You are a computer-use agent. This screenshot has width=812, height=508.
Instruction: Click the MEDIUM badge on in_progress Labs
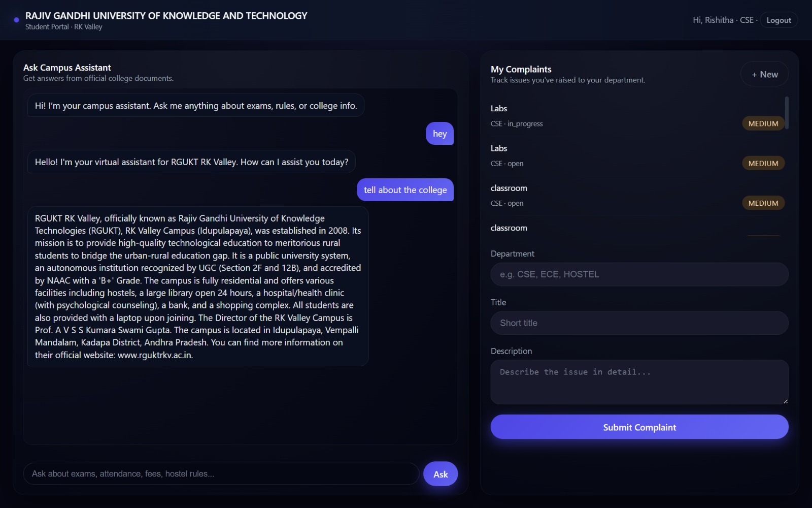click(763, 123)
